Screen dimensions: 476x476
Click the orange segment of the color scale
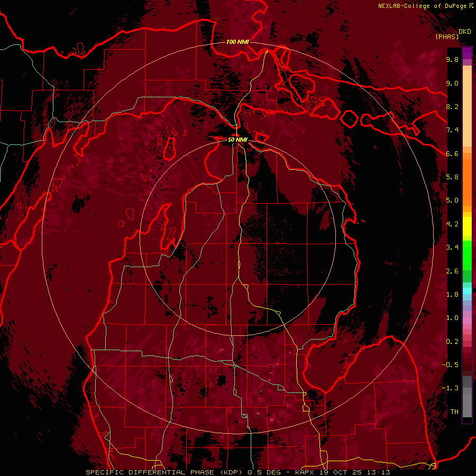(467, 182)
